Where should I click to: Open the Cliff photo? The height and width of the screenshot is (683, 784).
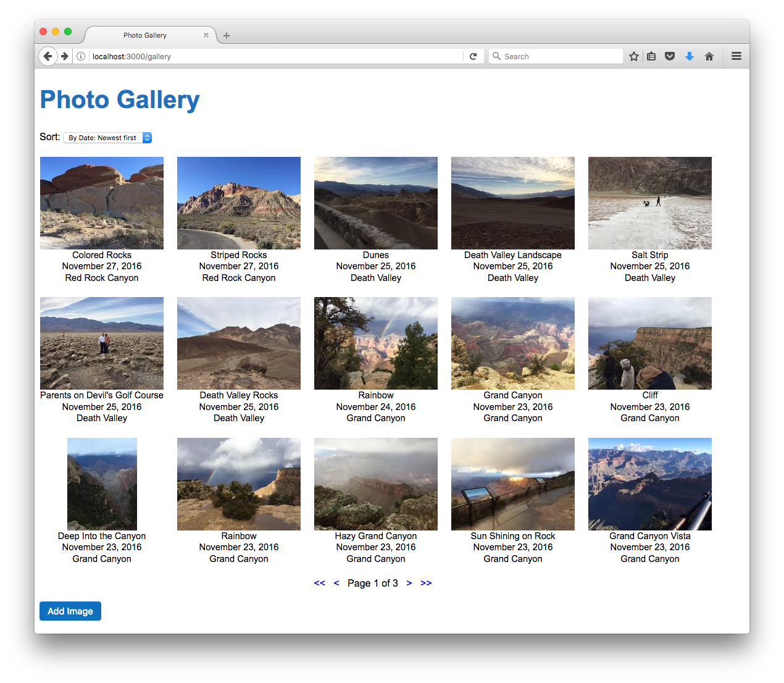click(x=650, y=343)
